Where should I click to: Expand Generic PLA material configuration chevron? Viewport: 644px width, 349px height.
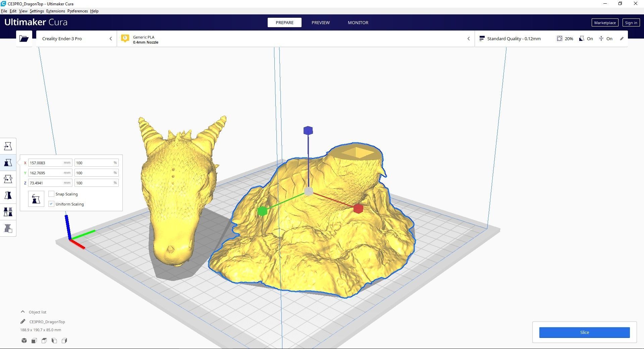point(469,39)
